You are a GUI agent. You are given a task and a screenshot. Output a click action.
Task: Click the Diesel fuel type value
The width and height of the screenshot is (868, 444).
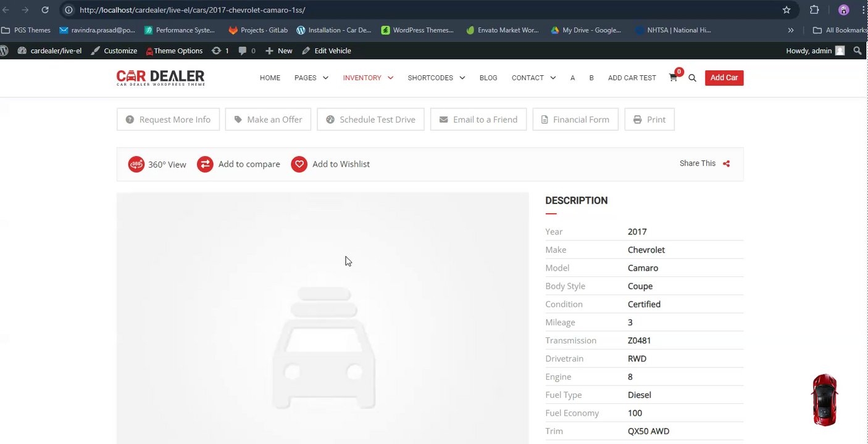[x=640, y=395]
